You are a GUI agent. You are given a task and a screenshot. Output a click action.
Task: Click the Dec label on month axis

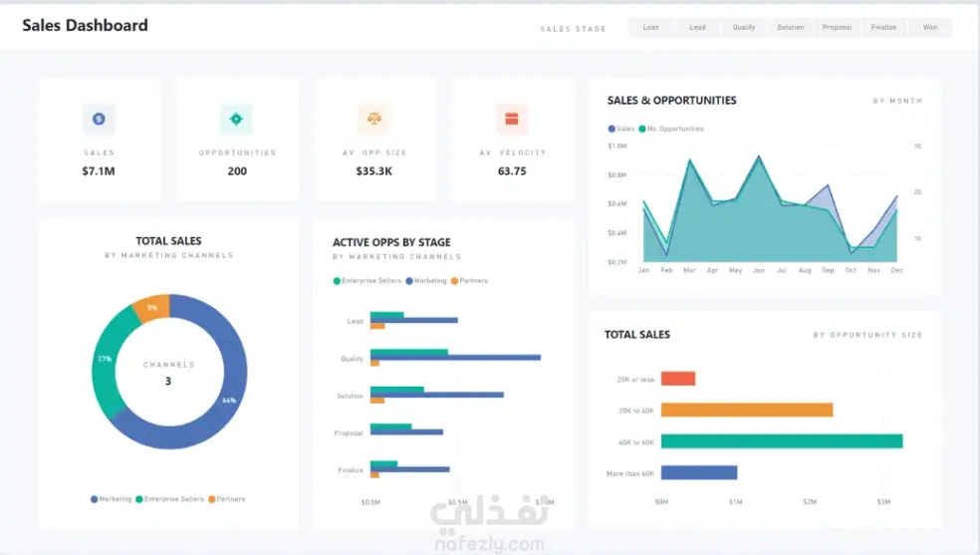[897, 271]
